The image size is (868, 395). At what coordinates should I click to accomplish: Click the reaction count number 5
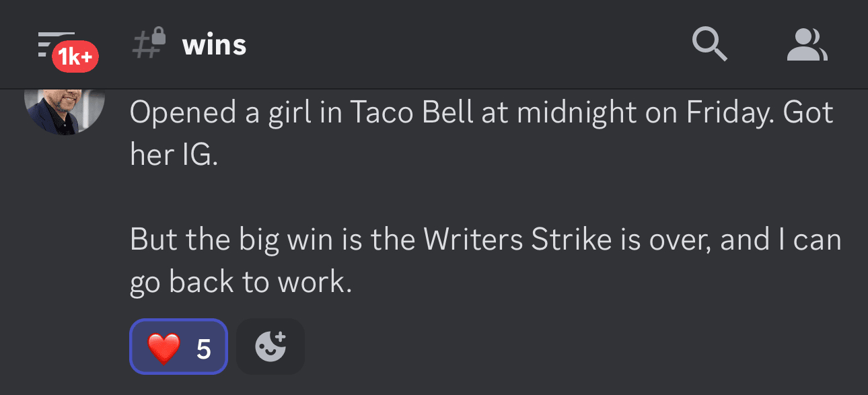click(203, 349)
